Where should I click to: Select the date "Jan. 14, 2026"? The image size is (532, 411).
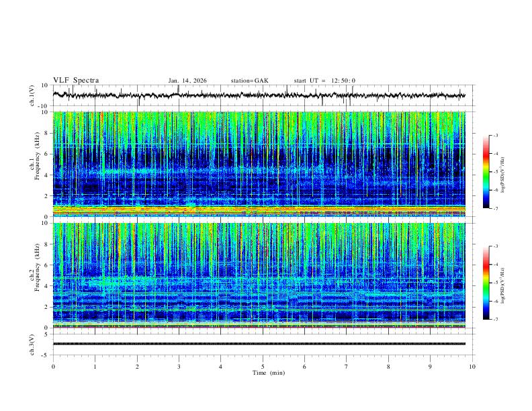(x=187, y=81)
